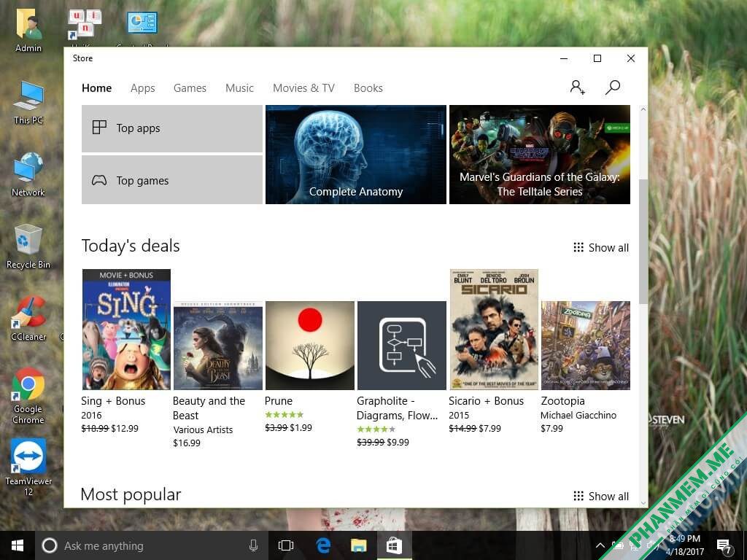Click the Store icon in the taskbar
This screenshot has height=560, width=747.
pyautogui.click(x=394, y=545)
